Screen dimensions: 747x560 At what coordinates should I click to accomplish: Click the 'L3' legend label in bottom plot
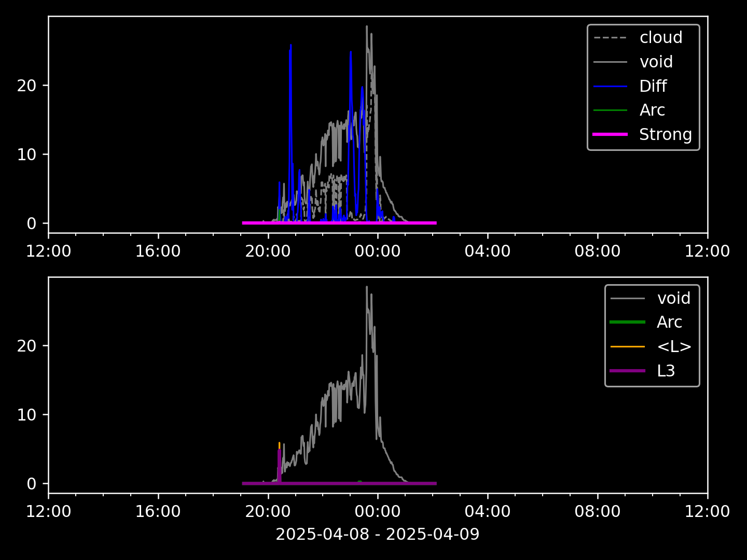click(666, 371)
